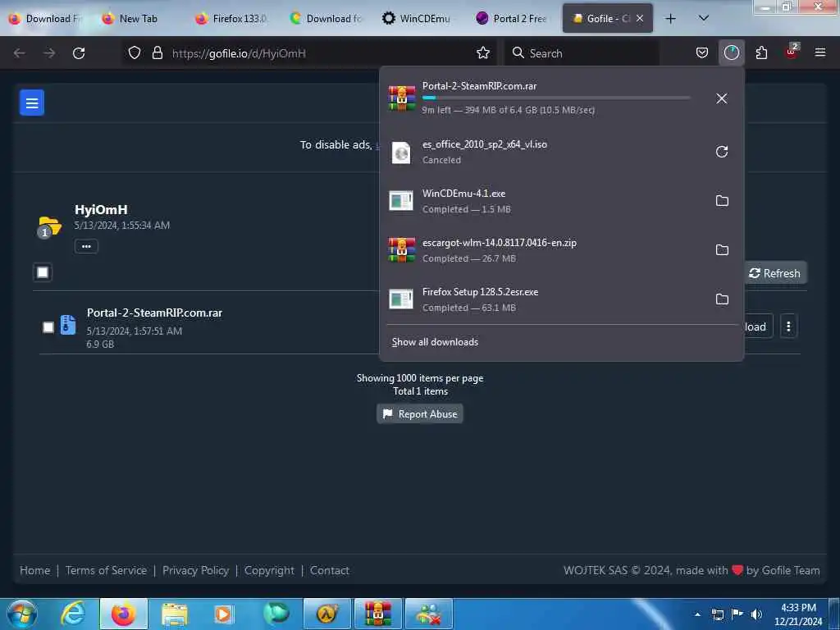Show tracking protection shield info
Image resolution: width=840 pixels, height=630 pixels.
pyautogui.click(x=135, y=52)
